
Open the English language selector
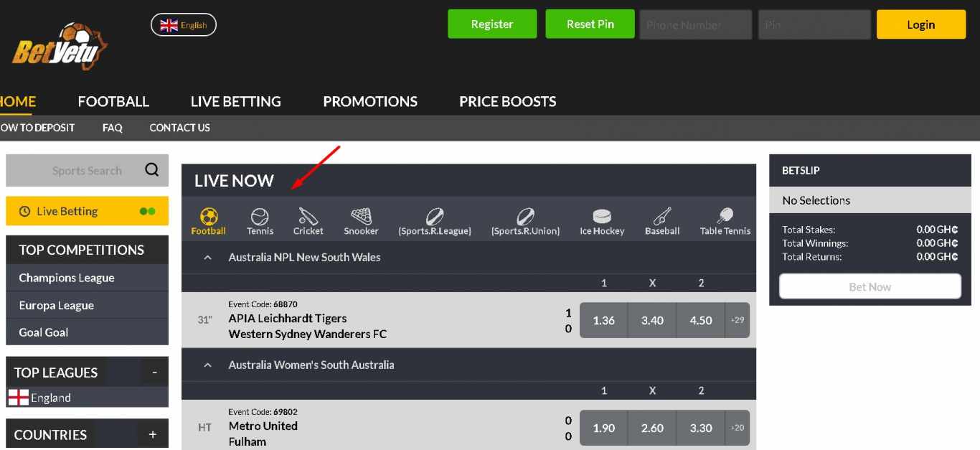pyautogui.click(x=184, y=25)
